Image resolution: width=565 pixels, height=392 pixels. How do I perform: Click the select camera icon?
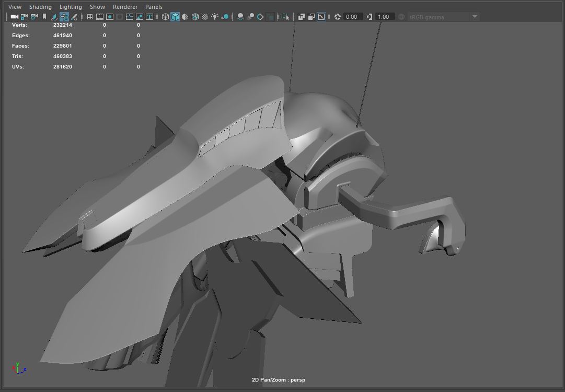14,17
